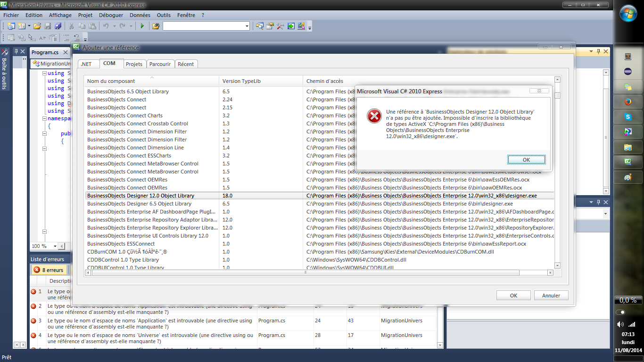This screenshot has width=644, height=362.
Task: Click the Skype icon in the taskbar
Action: coord(627,116)
